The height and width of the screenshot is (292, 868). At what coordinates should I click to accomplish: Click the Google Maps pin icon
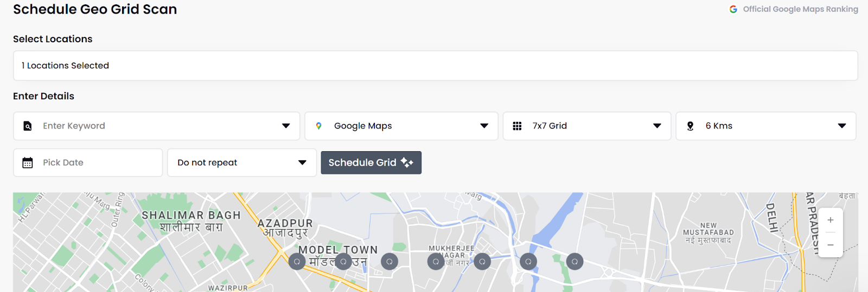pos(319,126)
